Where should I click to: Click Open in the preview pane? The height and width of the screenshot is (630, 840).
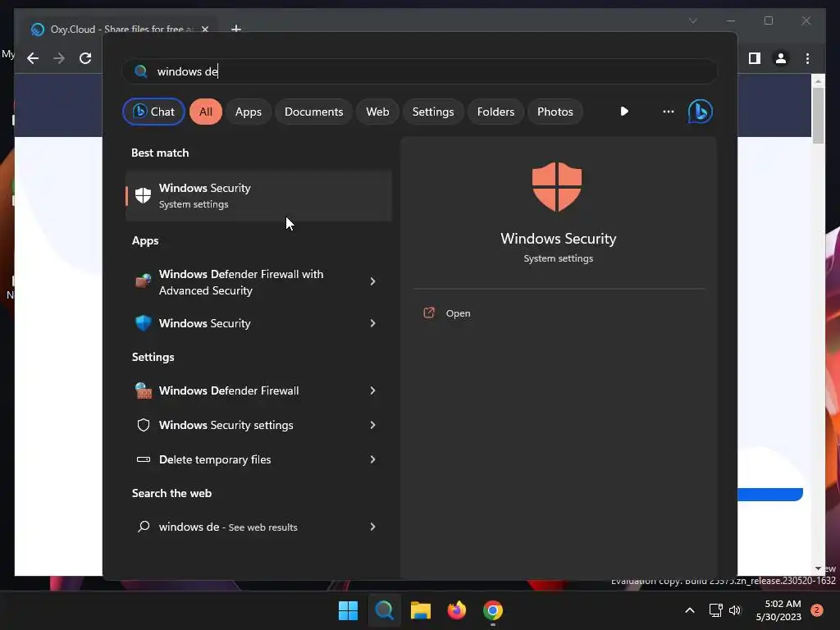coord(458,313)
